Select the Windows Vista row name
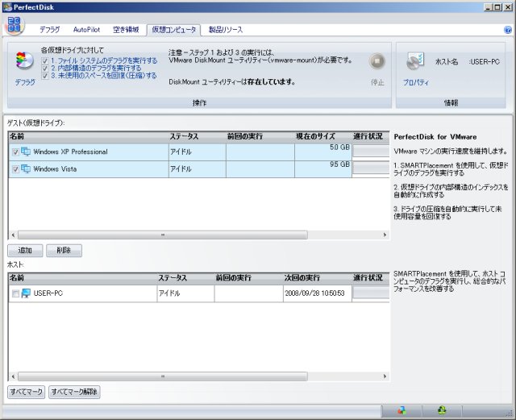 click(55, 169)
